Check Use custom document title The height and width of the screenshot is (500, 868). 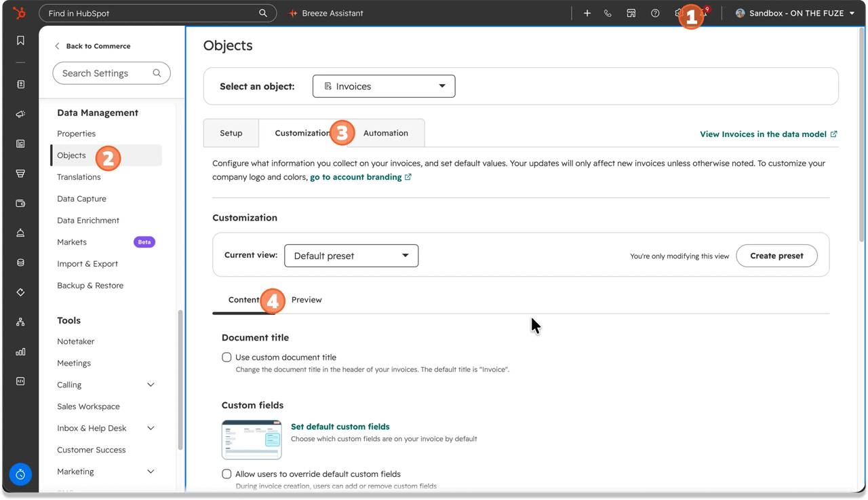click(x=226, y=357)
